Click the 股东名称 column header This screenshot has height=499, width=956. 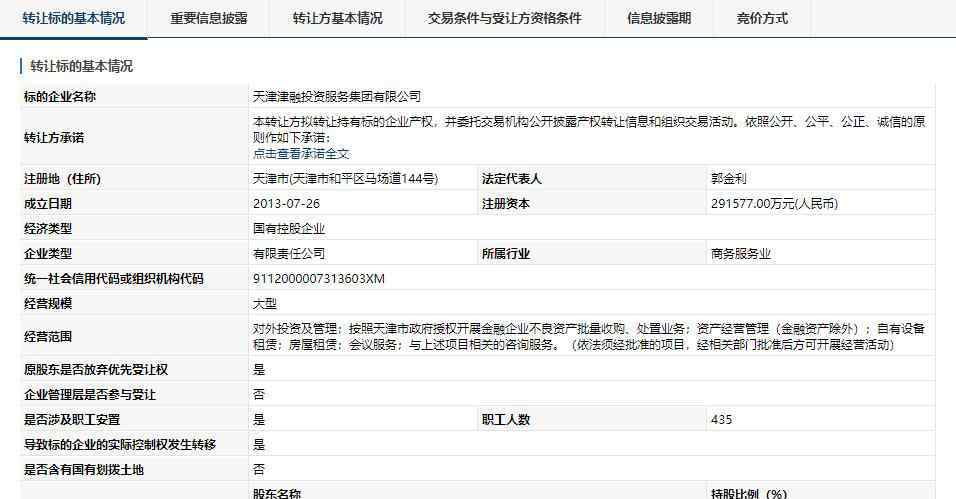coord(277,493)
